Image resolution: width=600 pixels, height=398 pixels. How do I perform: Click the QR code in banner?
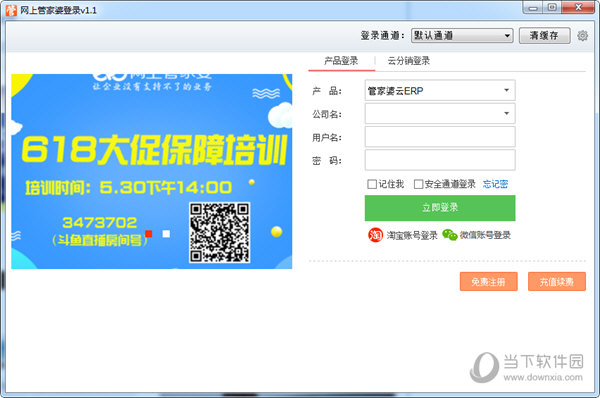click(x=219, y=232)
